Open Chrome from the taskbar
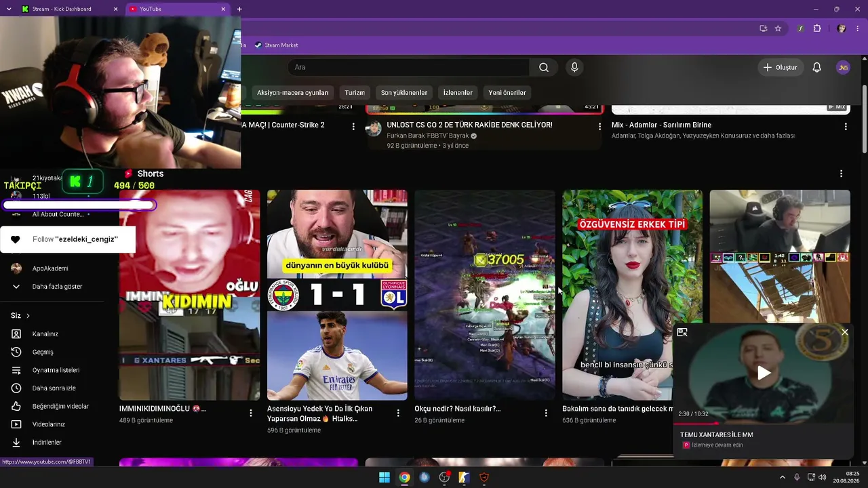The height and width of the screenshot is (488, 868). point(404,477)
